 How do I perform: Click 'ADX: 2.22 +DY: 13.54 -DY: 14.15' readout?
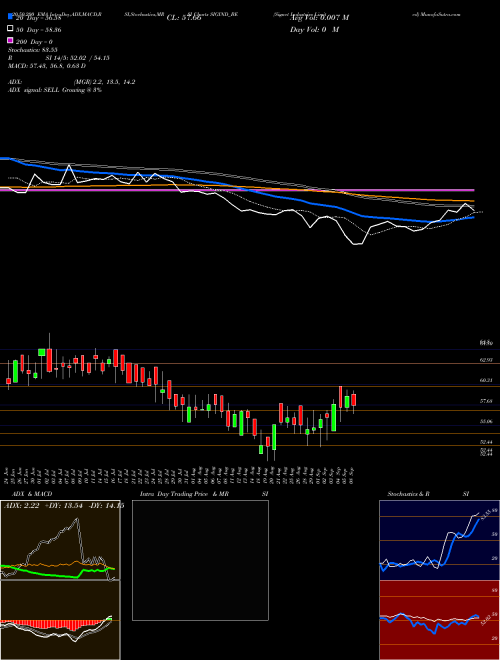click(x=63, y=506)
